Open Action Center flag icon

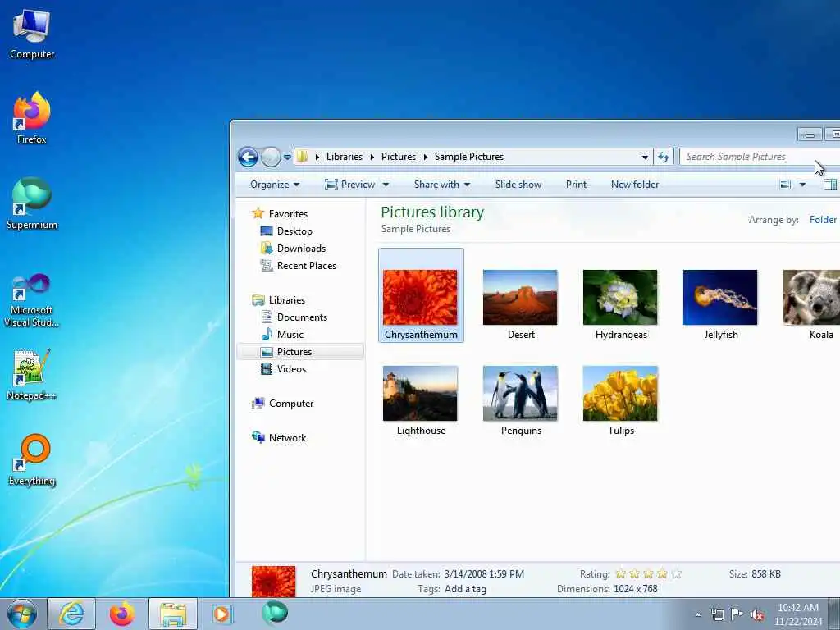pos(737,614)
